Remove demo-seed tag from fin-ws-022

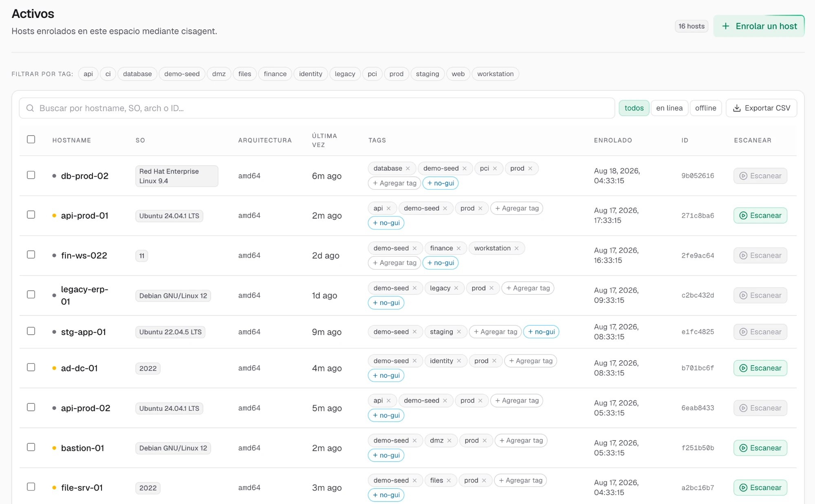414,248
